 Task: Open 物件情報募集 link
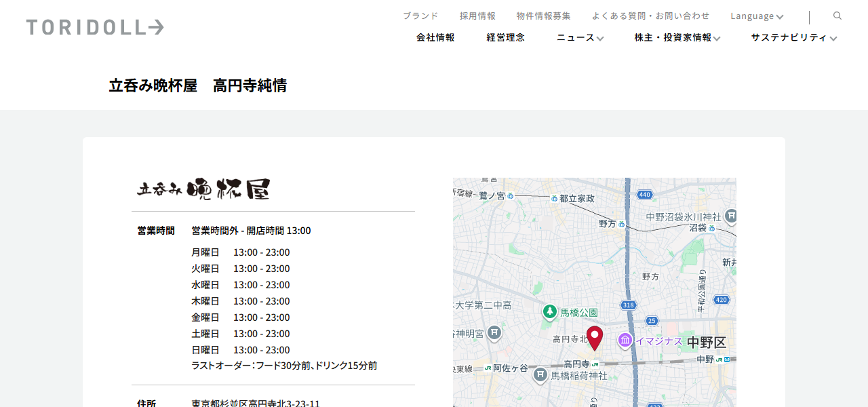[x=543, y=16]
